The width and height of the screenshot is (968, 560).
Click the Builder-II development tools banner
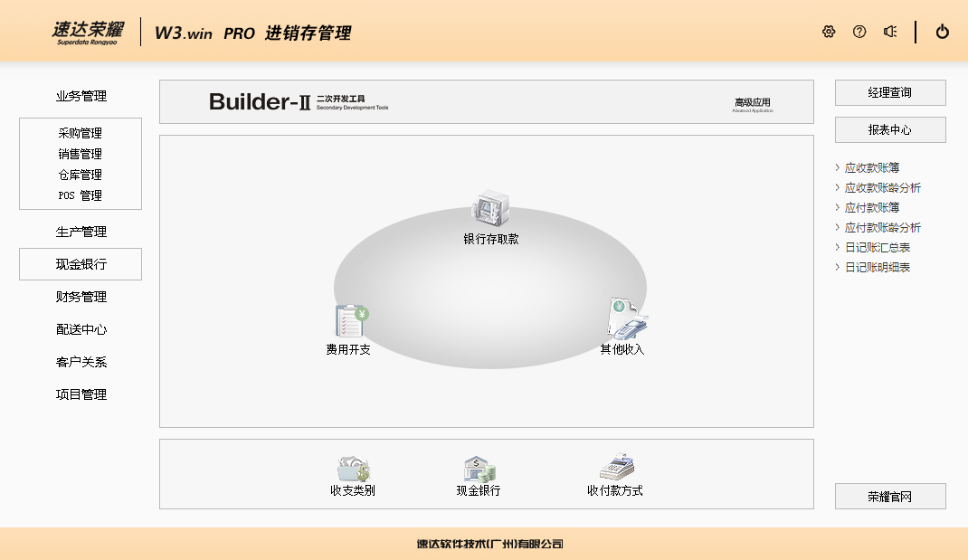(486, 102)
